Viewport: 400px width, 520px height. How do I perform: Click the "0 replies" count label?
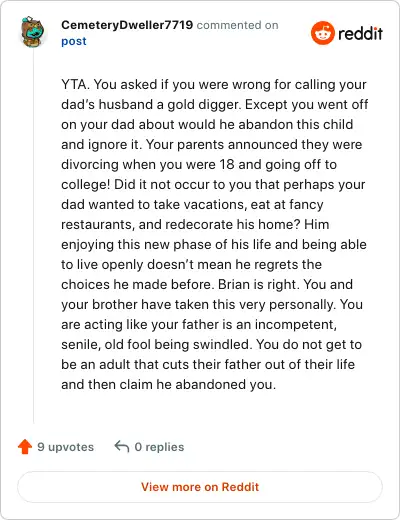159,447
